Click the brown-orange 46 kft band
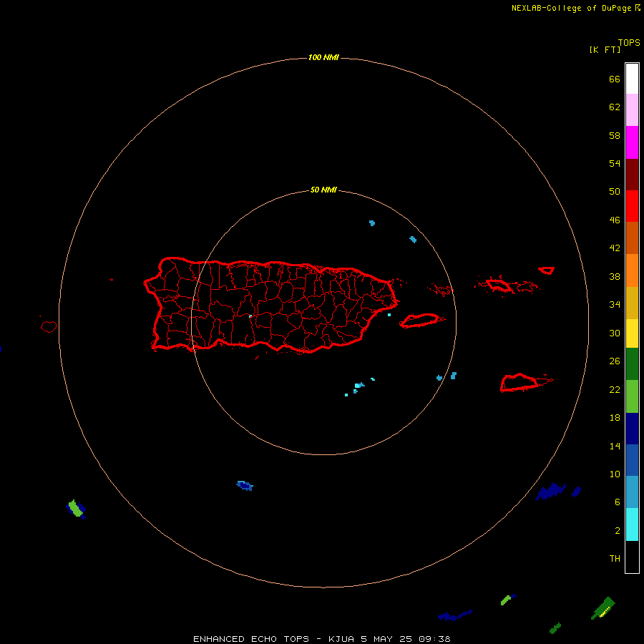The height and width of the screenshot is (644, 644). tap(632, 238)
